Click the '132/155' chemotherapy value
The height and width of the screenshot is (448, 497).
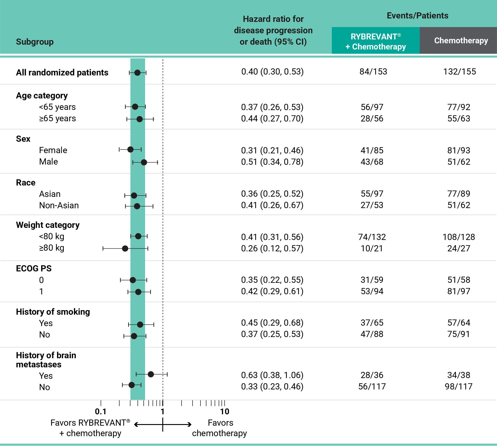tap(460, 72)
